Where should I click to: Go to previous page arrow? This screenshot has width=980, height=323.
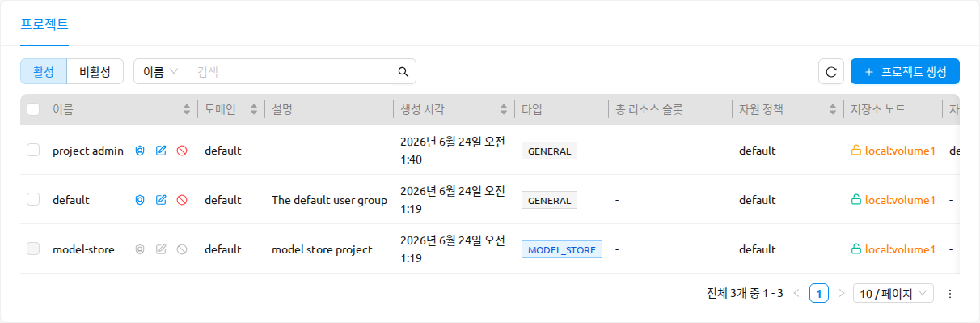(x=796, y=294)
